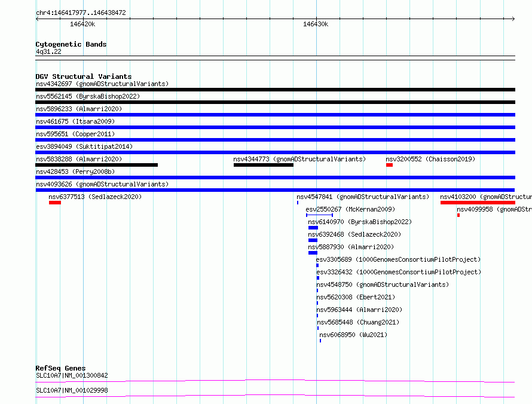
Task: Click the blue bar under nsv461675
Action: coord(275,127)
